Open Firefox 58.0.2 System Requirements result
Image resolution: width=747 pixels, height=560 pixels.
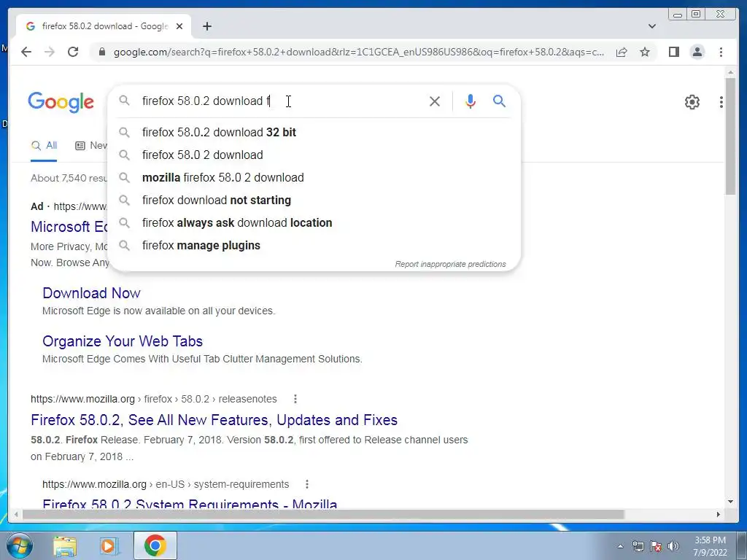coord(190,503)
